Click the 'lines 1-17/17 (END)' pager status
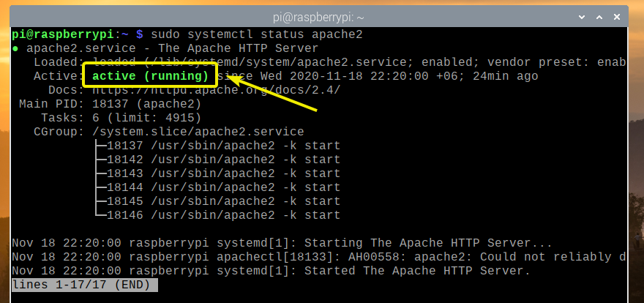This screenshot has height=303, width=644. [85, 285]
